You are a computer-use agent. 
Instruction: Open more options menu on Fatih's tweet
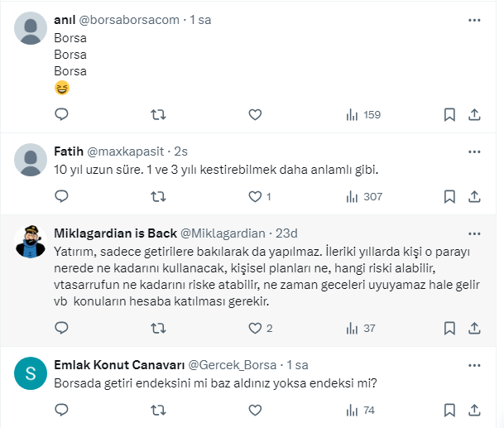coord(473,151)
